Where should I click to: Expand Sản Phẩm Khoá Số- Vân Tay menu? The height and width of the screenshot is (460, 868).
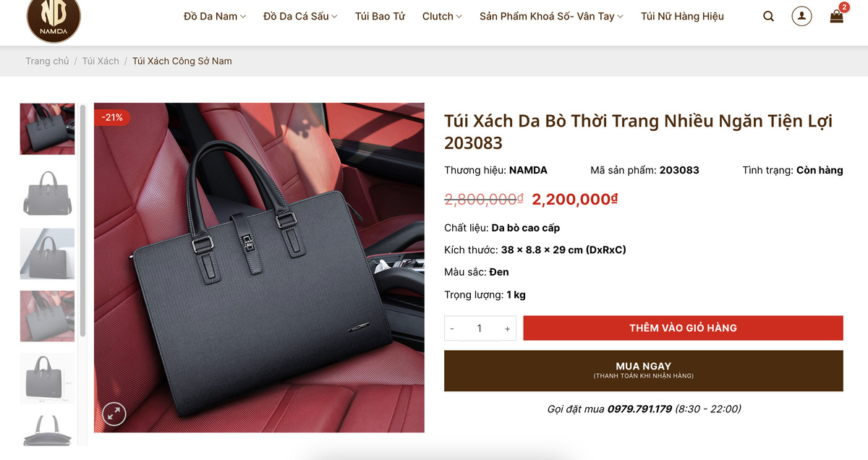click(551, 16)
